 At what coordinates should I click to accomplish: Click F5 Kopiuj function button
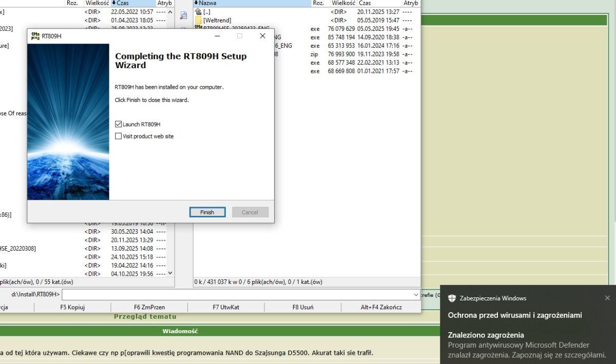[x=72, y=307]
